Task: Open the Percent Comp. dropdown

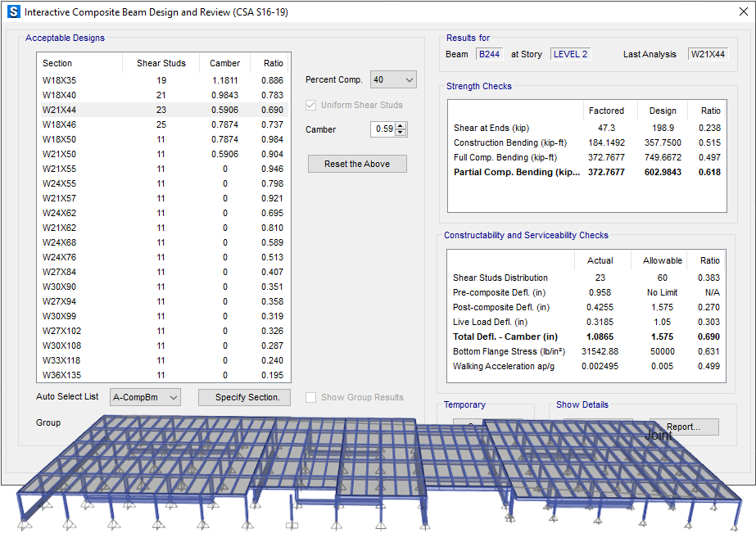Action: coord(393,79)
